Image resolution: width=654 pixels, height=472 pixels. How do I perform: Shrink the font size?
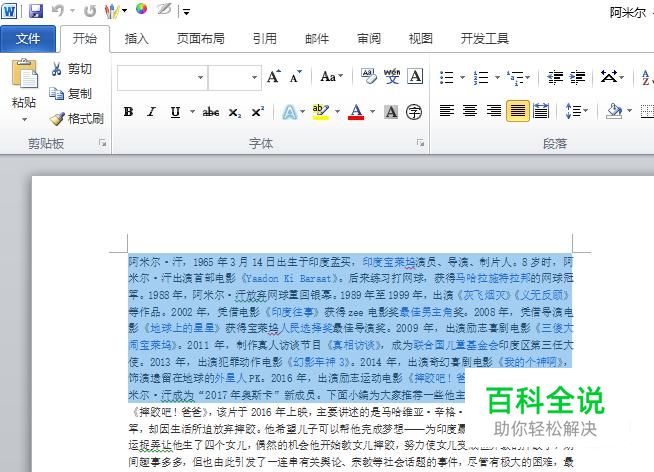click(x=295, y=77)
